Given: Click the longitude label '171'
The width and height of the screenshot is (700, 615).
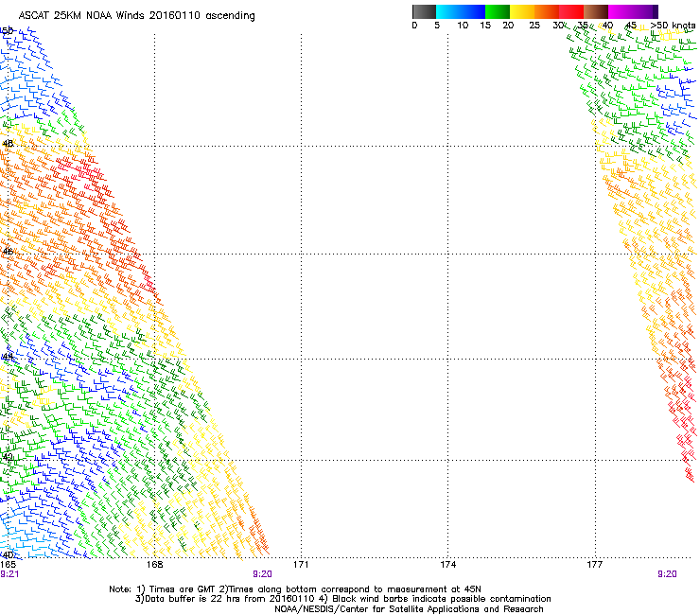Looking at the screenshot, I should (301, 565).
